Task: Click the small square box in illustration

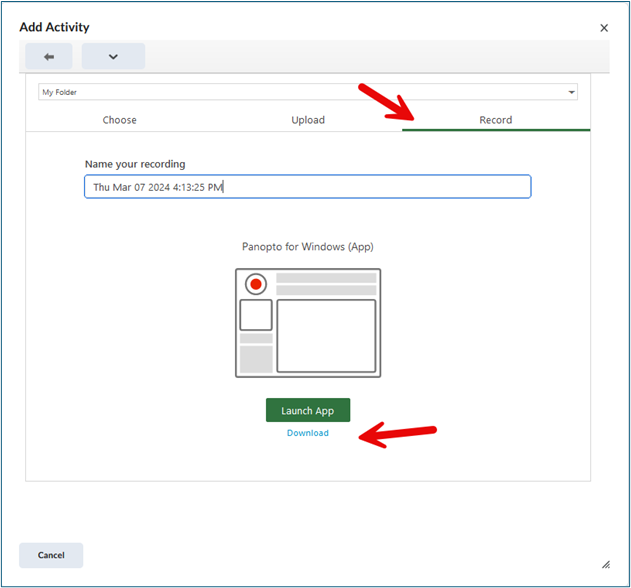Action: pyautogui.click(x=256, y=315)
